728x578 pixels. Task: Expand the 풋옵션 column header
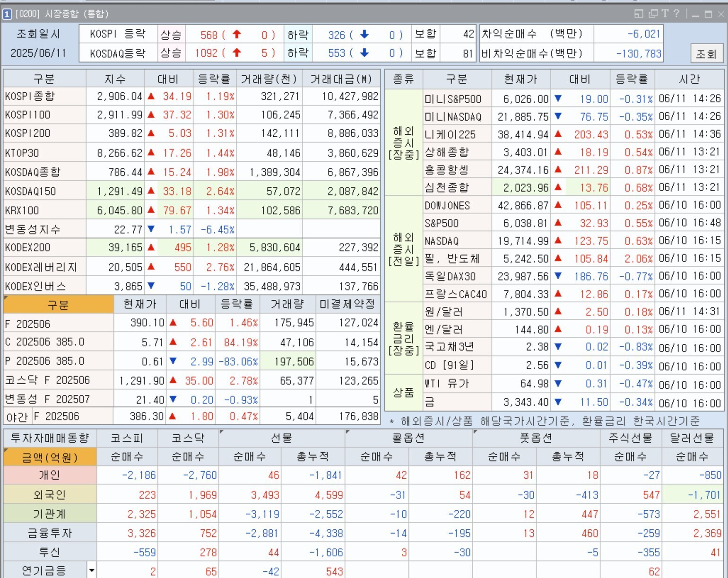tap(536, 438)
